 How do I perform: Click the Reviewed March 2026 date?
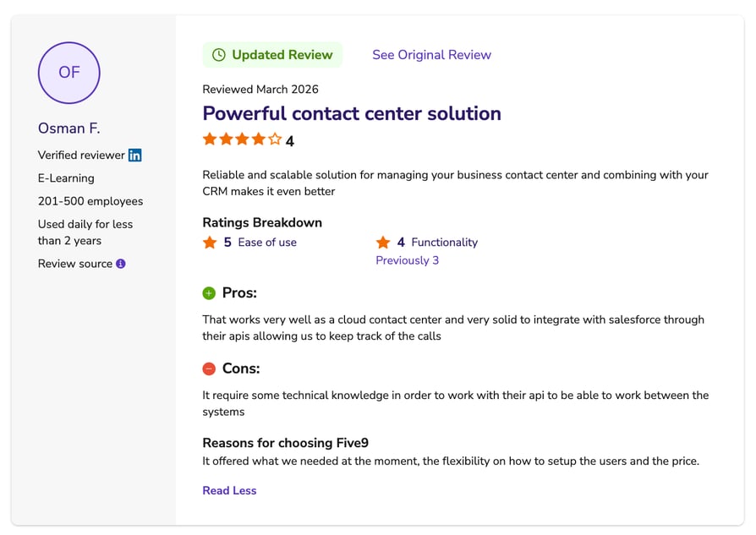tap(260, 90)
